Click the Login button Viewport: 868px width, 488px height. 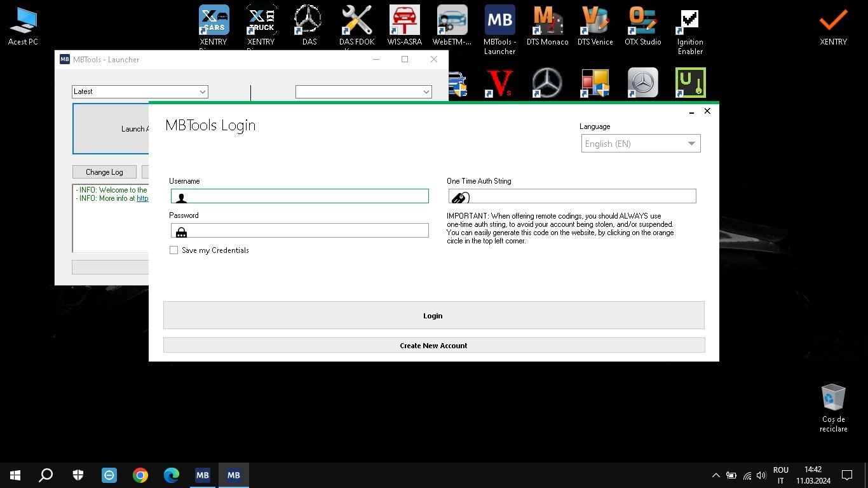[x=433, y=315]
